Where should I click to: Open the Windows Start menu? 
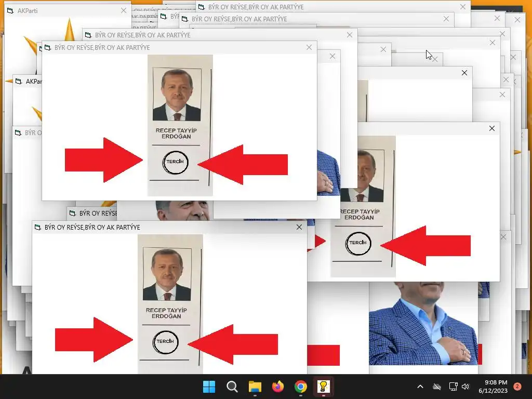click(x=209, y=387)
